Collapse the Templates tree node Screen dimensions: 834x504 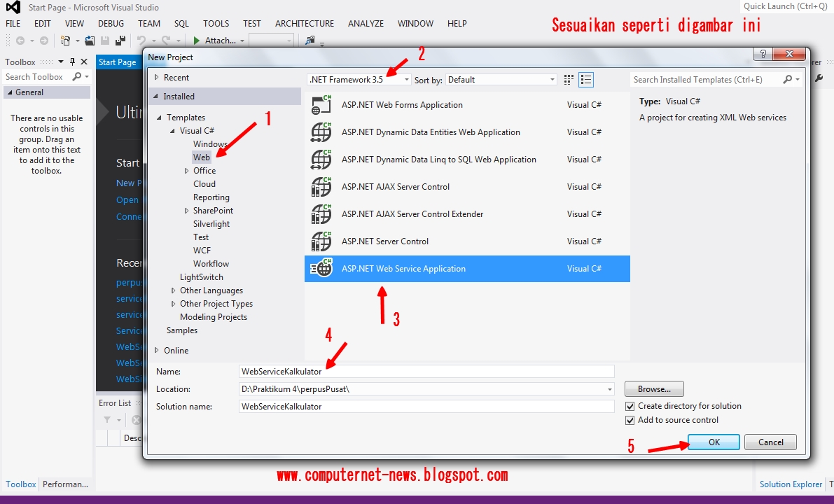(159, 118)
